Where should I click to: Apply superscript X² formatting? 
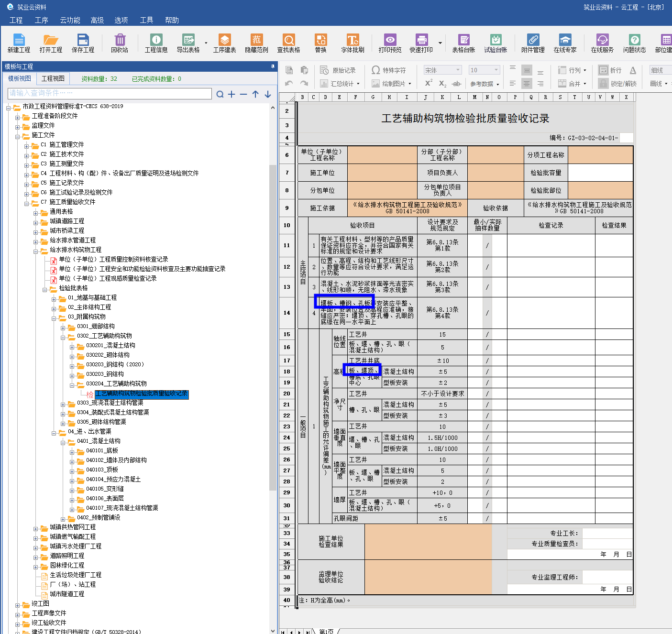tap(429, 83)
